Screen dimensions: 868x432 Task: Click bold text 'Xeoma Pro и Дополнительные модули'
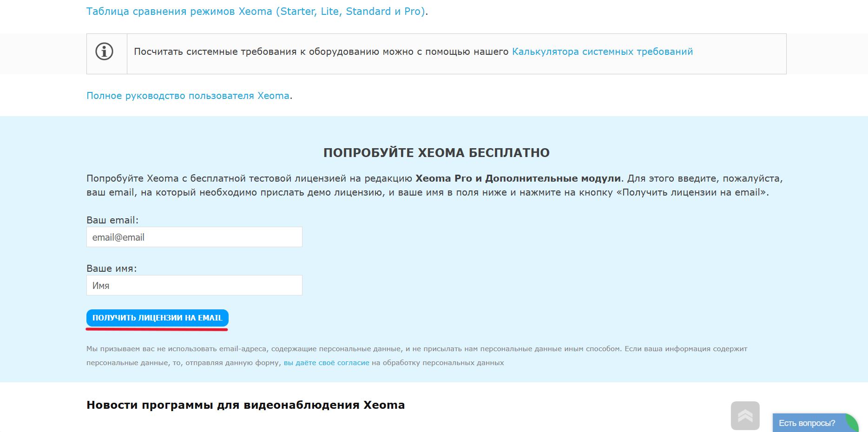(518, 178)
